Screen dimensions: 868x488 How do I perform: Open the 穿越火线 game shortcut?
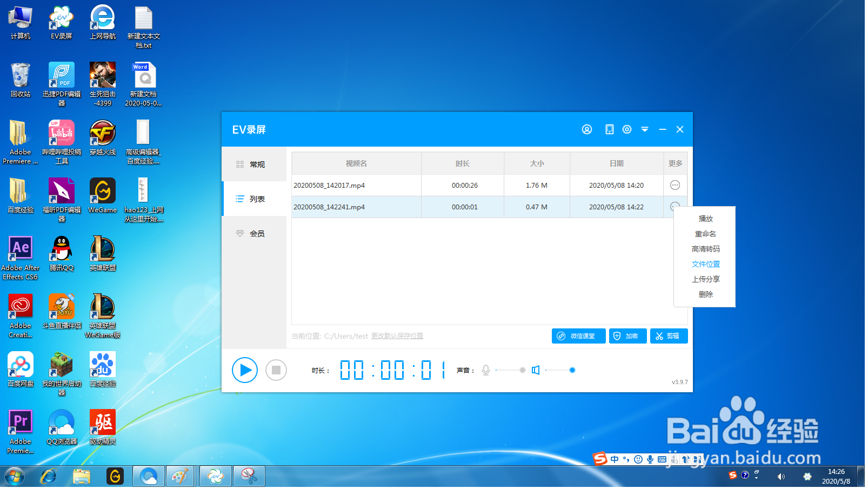103,138
